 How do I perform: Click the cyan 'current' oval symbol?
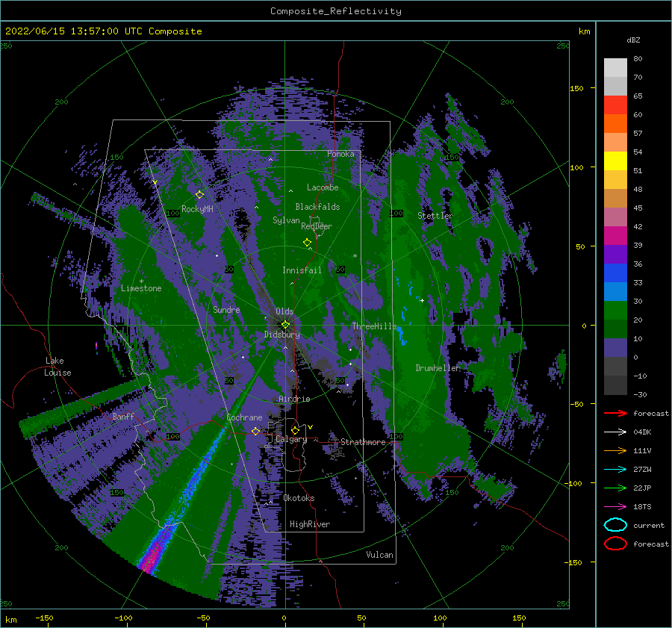[615, 525]
